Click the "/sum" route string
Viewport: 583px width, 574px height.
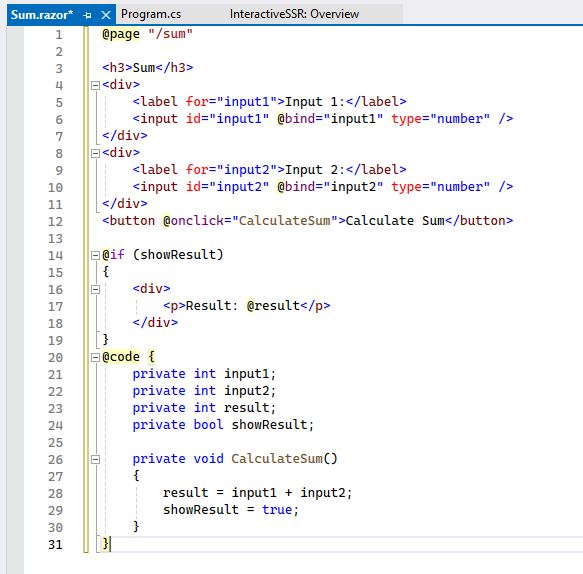click(x=170, y=34)
